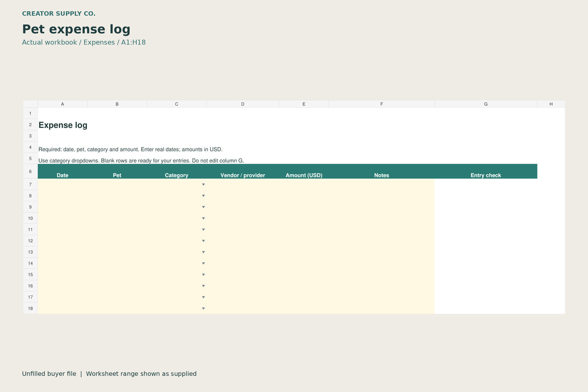Click the empty Pet cell in row 7

pyautogui.click(x=117, y=184)
